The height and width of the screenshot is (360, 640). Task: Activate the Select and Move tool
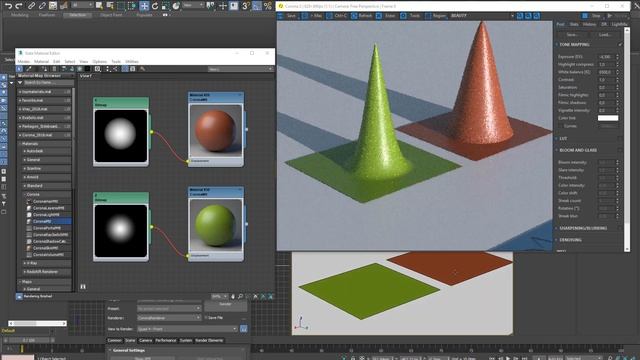click(x=144, y=6)
